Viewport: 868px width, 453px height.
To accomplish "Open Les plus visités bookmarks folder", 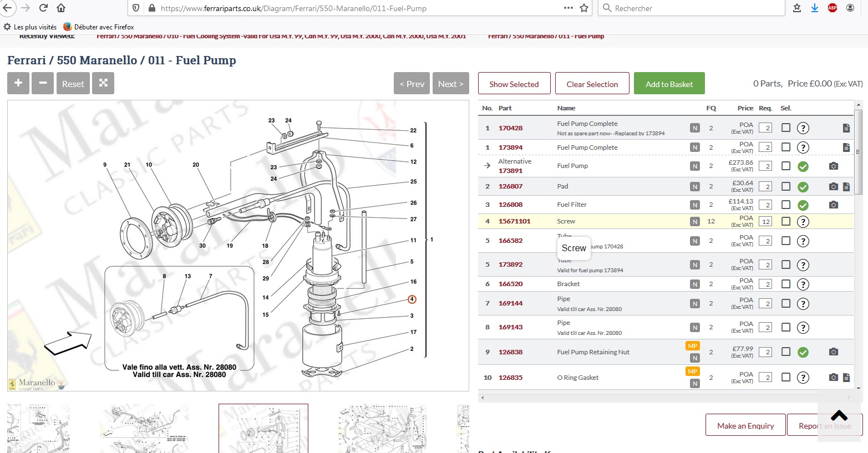I will pyautogui.click(x=31, y=27).
